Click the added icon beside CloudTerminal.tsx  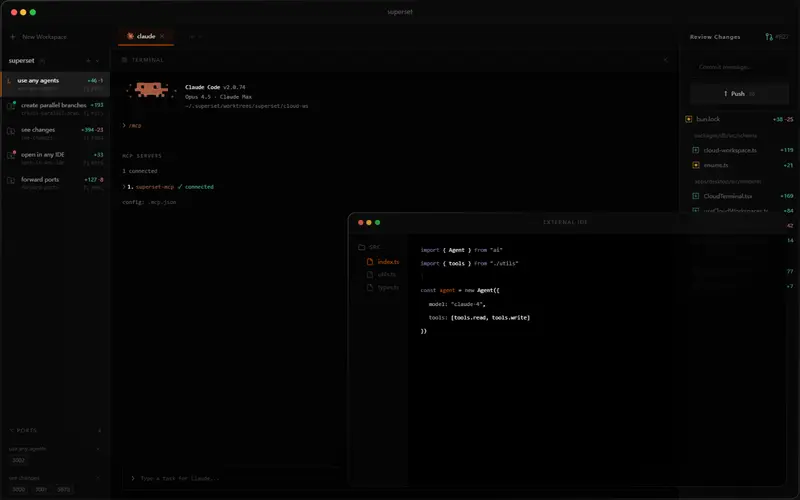coord(695,196)
